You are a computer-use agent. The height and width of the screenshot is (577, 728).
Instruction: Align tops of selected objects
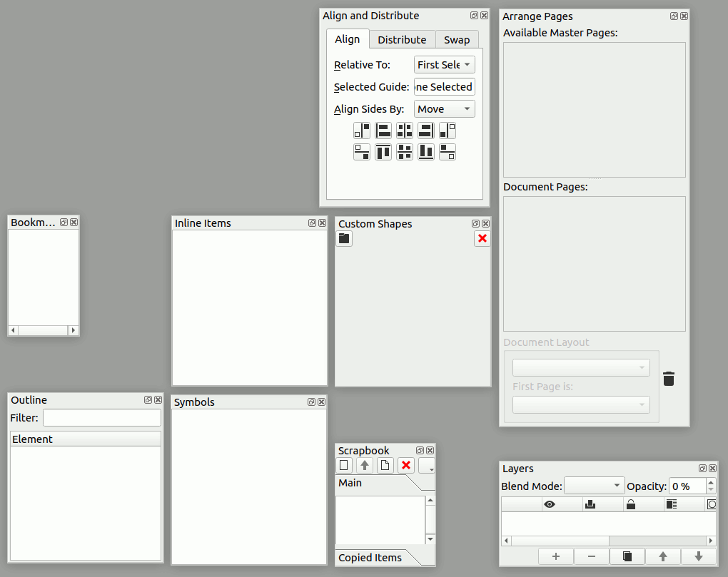[383, 152]
